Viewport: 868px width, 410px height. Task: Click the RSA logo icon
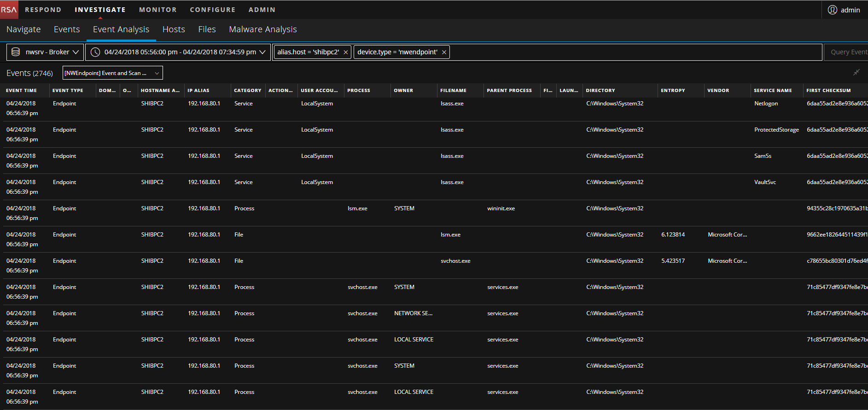pos(9,10)
